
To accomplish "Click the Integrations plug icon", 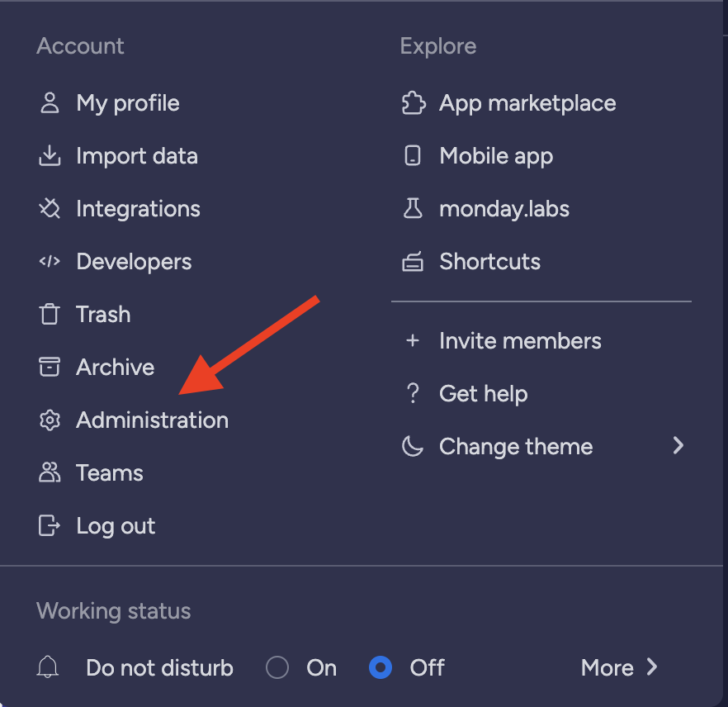I will 50,209.
